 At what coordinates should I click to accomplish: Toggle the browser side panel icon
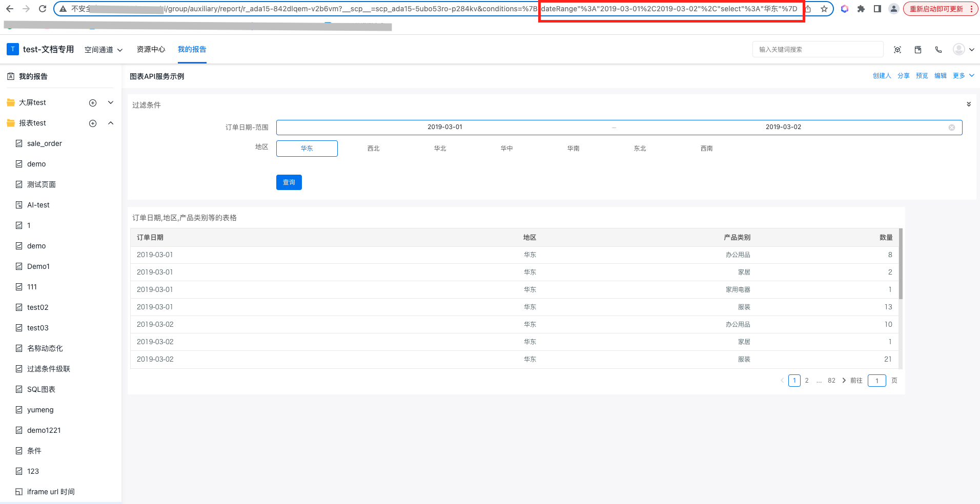point(877,9)
